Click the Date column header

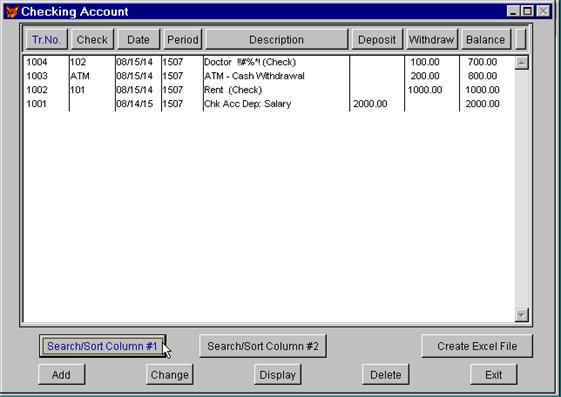[x=138, y=39]
